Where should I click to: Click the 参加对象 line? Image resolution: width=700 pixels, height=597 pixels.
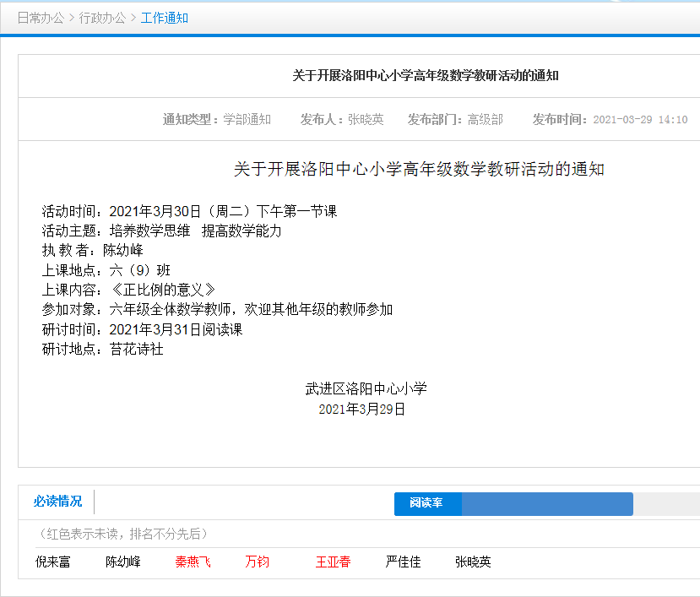click(217, 309)
